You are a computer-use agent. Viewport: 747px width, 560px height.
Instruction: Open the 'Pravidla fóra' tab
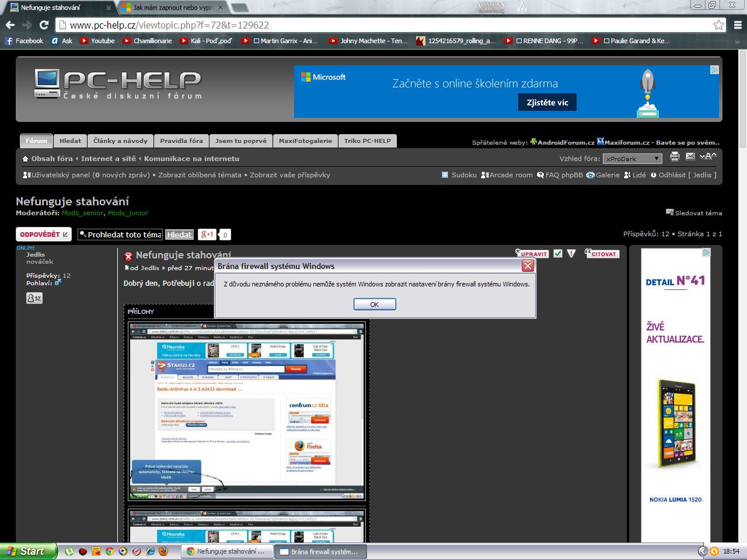(x=181, y=141)
